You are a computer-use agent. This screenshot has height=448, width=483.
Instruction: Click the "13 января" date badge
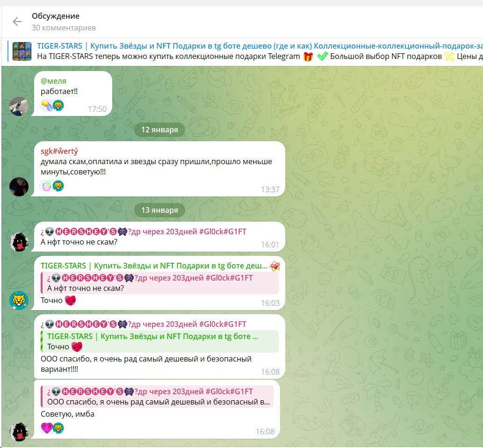coord(159,210)
